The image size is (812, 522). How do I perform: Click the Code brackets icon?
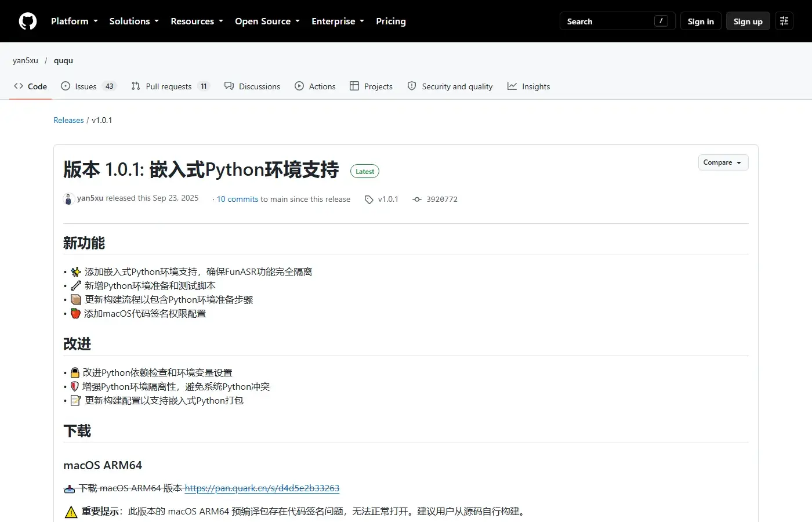coord(19,86)
